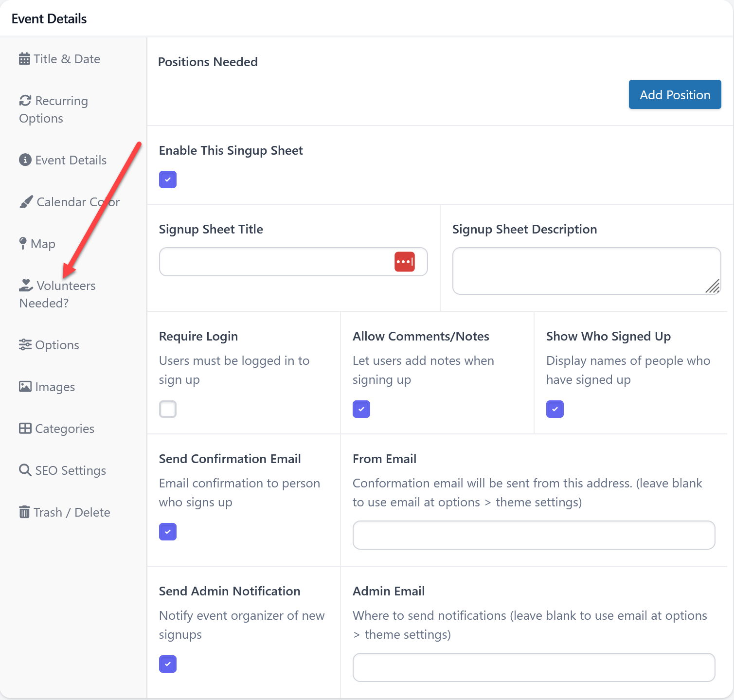Open SEO Settings in the sidebar
The image size is (734, 700).
(70, 470)
